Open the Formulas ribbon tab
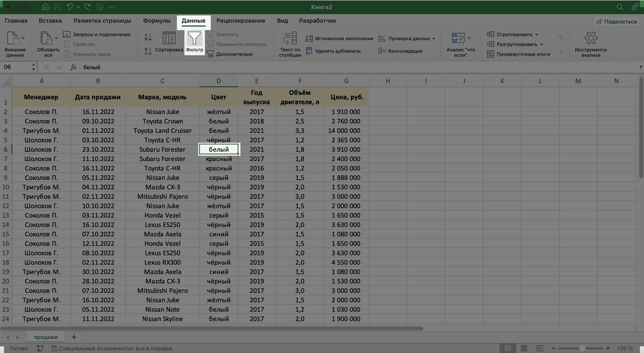Screen dimensions: 644x353 click(x=157, y=21)
